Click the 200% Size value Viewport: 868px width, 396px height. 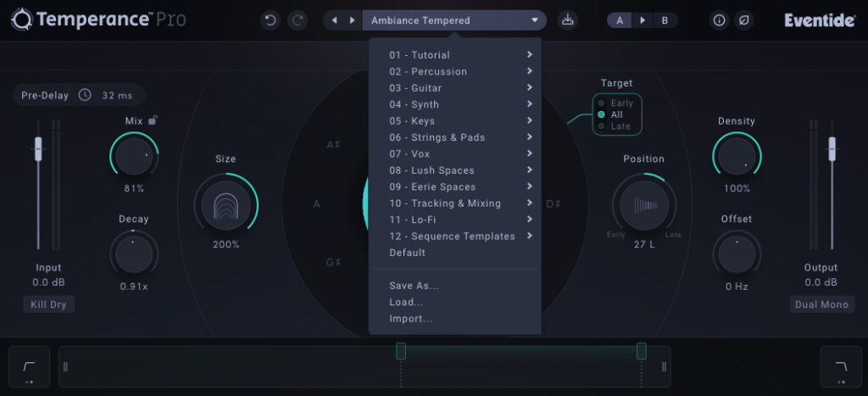pos(225,244)
